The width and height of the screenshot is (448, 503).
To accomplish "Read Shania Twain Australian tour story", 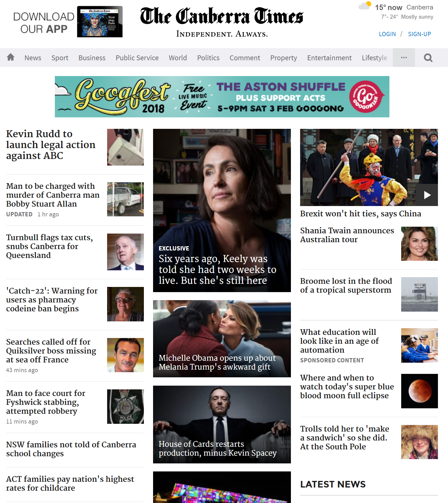I will (x=347, y=235).
